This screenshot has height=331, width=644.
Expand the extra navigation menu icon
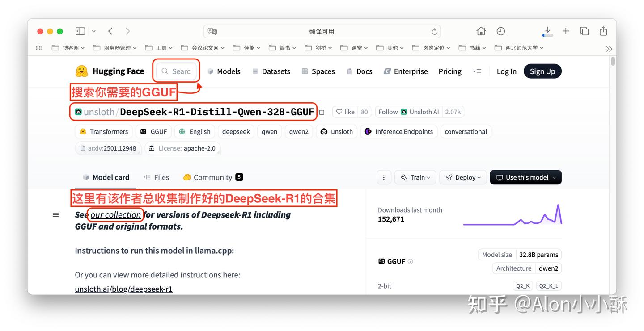477,71
